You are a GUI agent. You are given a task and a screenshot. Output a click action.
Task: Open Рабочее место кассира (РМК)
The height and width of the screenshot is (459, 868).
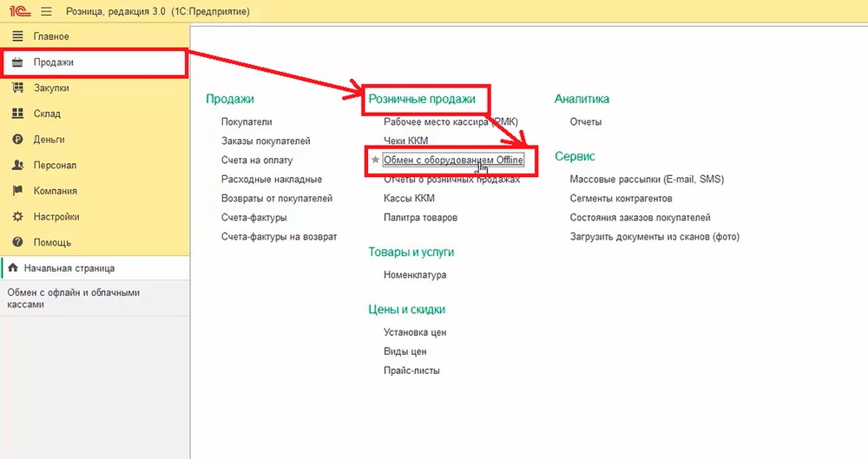point(450,122)
